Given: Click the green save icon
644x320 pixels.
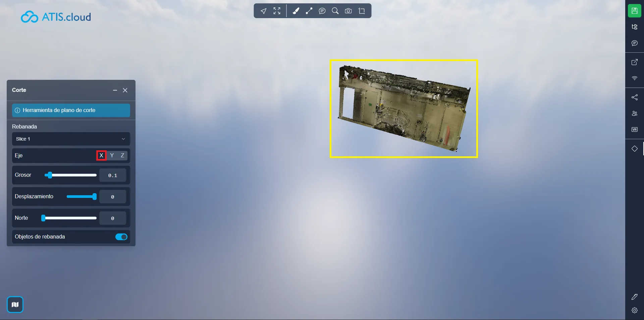Looking at the screenshot, I should [634, 11].
